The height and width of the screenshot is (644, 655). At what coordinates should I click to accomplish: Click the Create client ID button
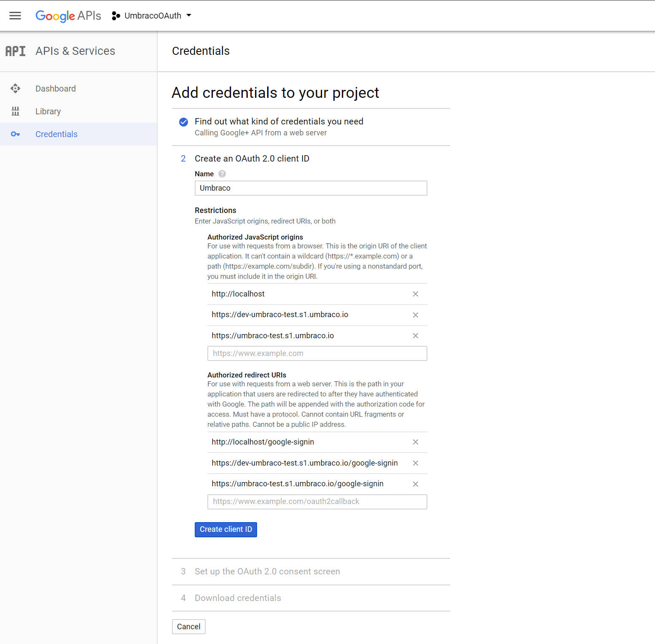point(226,530)
